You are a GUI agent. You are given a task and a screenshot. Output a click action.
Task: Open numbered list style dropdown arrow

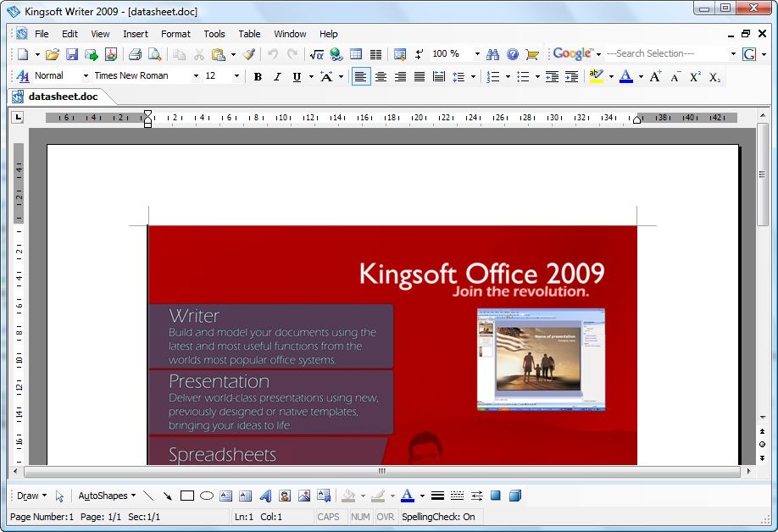click(508, 77)
